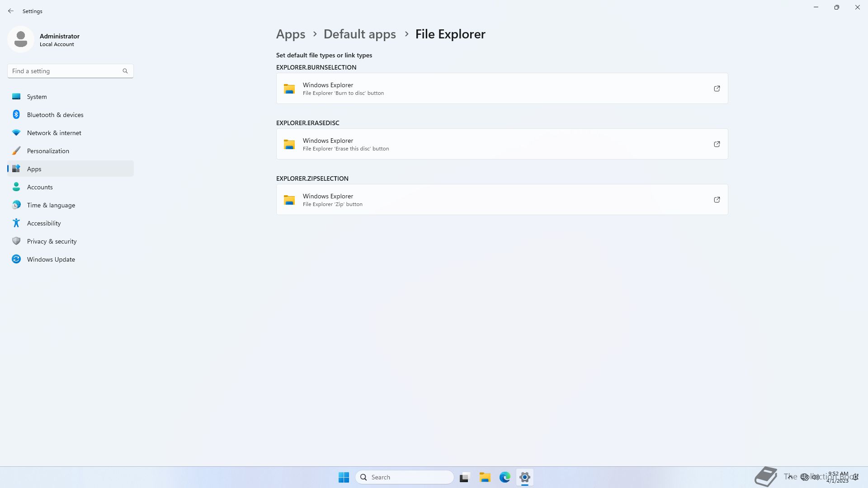Close the Settings window
This screenshot has width=868, height=488.
858,7
